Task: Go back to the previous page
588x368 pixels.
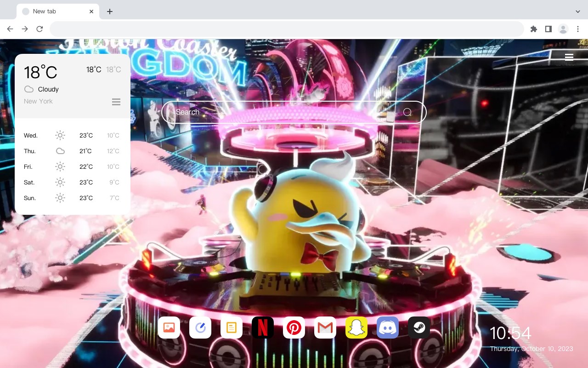Action: click(10, 29)
